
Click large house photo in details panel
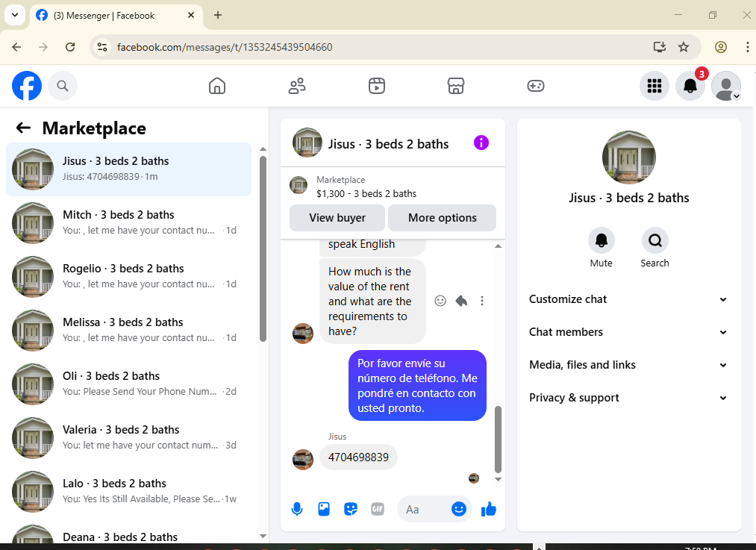tap(628, 157)
